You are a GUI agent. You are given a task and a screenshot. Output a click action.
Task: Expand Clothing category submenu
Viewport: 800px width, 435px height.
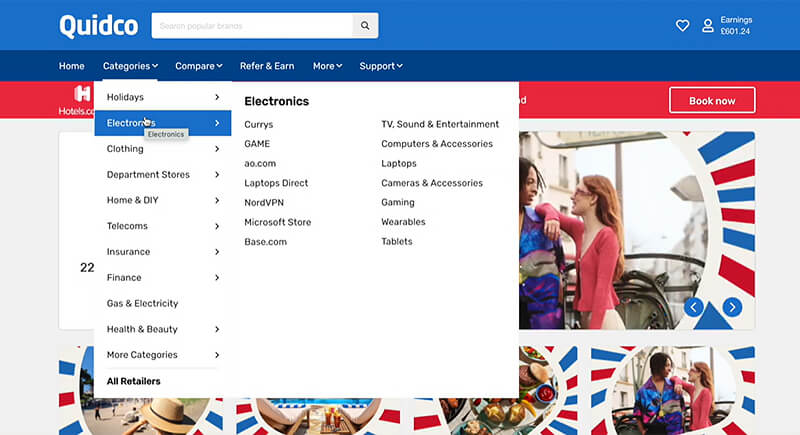coord(163,149)
